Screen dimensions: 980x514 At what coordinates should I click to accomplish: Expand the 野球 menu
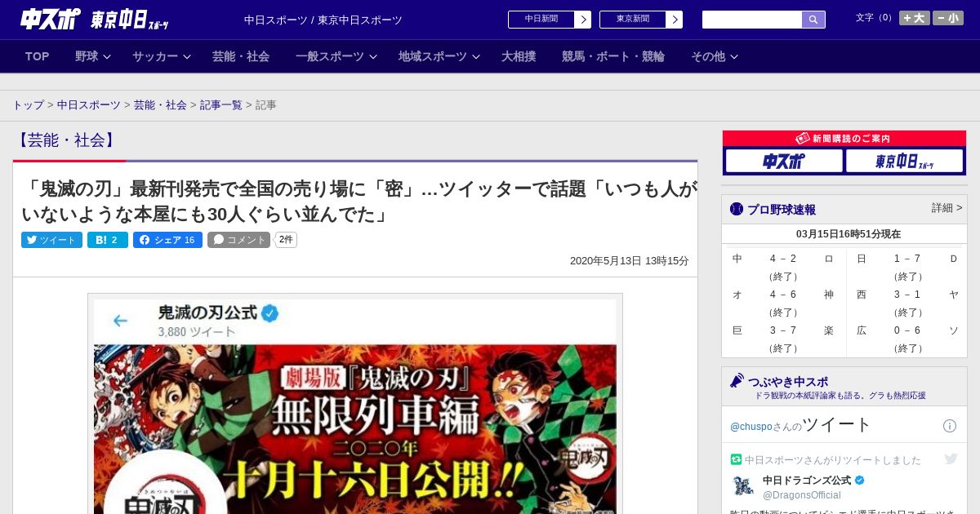pyautogui.click(x=93, y=56)
